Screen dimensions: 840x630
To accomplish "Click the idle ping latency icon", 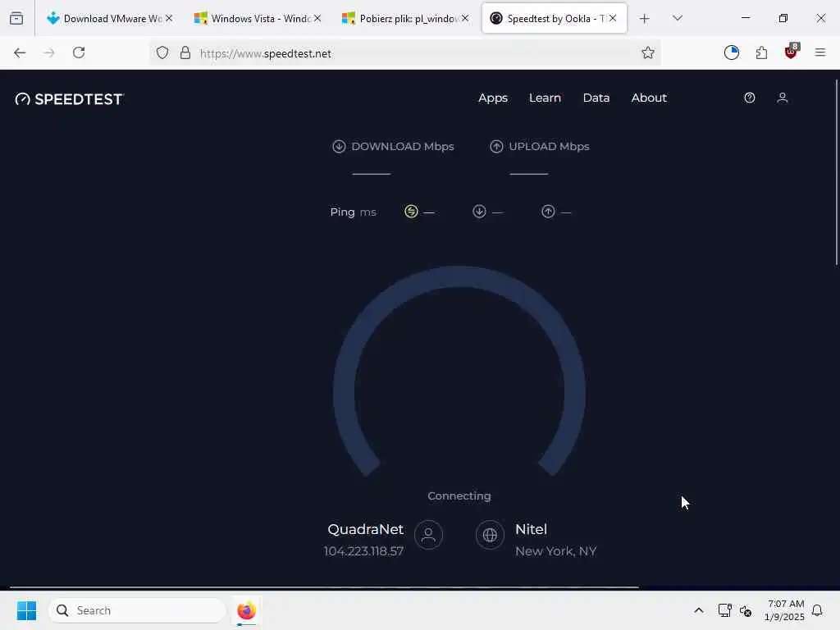I will tap(411, 212).
